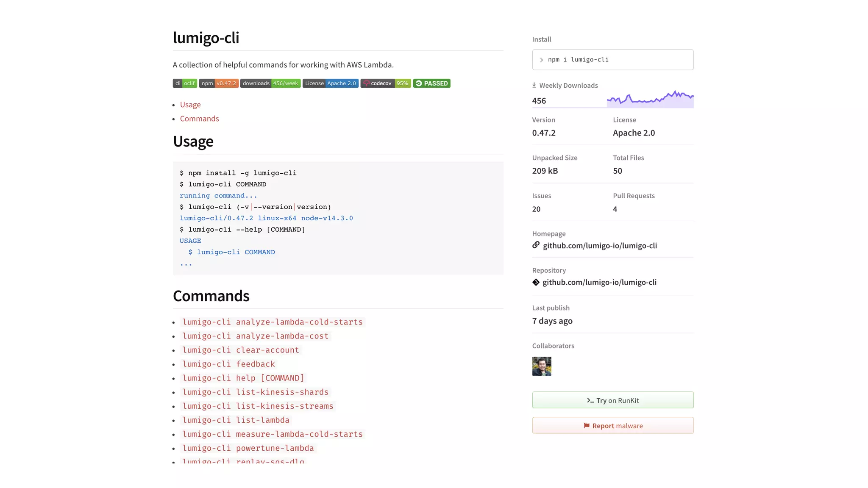Image resolution: width=868 pixels, height=488 pixels.
Task: Open the github.com/lumigo-io/lumigo-cli homepage link
Action: pyautogui.click(x=600, y=246)
